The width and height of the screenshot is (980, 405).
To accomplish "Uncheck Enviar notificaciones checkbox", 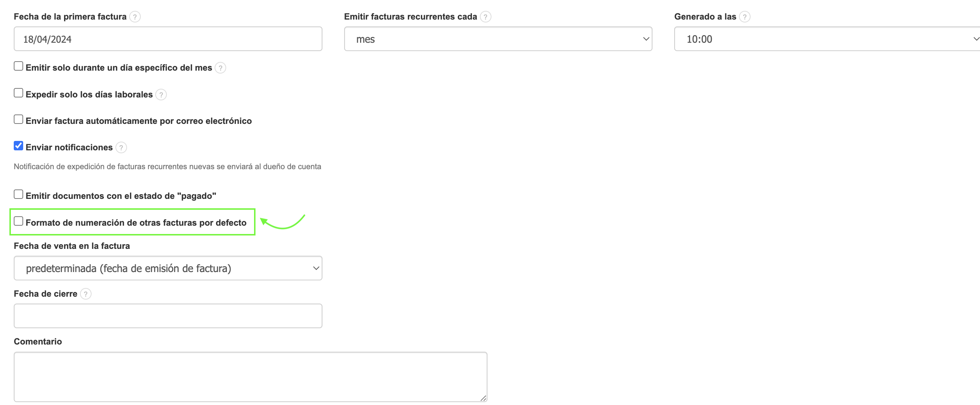I will click(x=18, y=146).
